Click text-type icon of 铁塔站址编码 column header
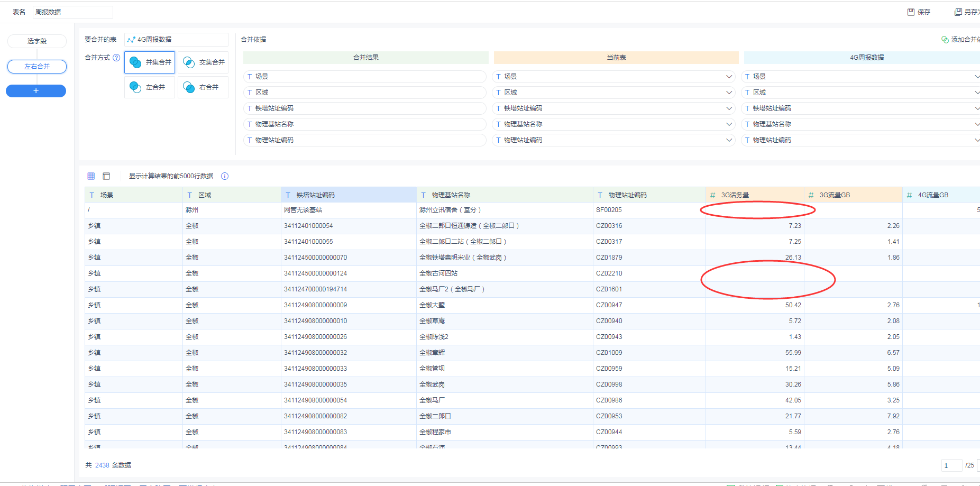This screenshot has height=486, width=980. [x=288, y=195]
